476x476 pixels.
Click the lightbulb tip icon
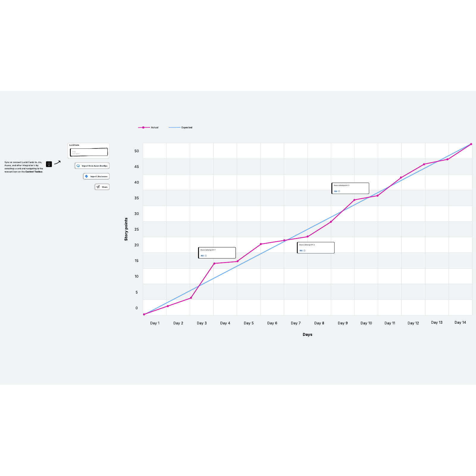[x=49, y=164]
